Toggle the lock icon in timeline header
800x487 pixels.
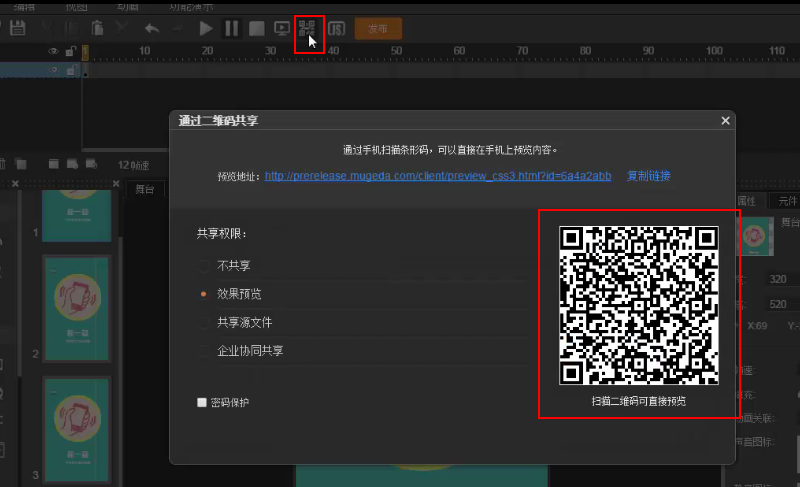71,51
